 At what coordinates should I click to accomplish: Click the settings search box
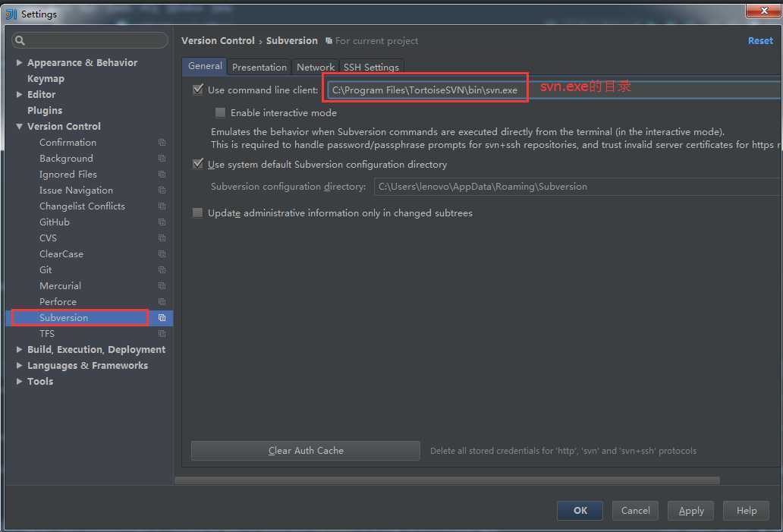pyautogui.click(x=90, y=40)
